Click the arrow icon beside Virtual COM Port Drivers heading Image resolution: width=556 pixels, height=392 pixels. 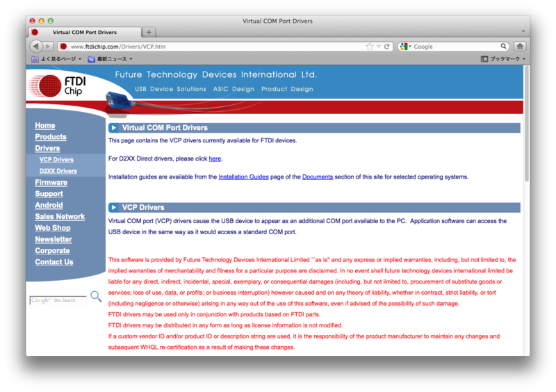pyautogui.click(x=113, y=128)
